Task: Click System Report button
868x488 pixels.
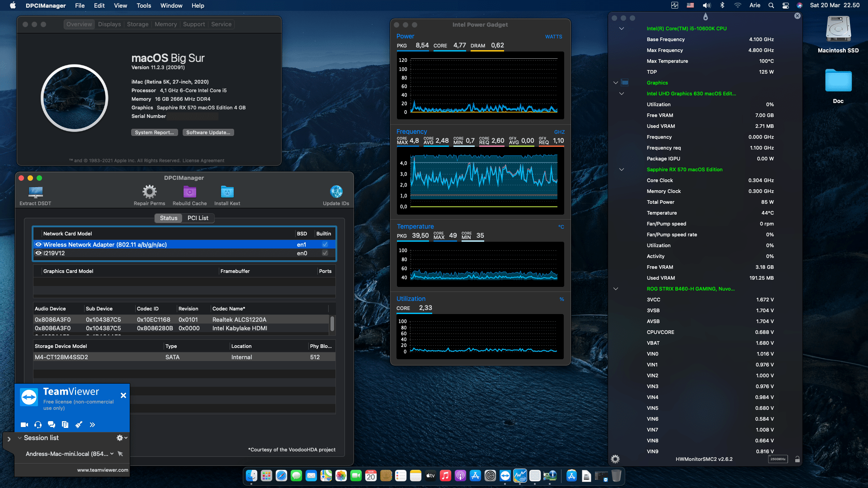Action: tap(154, 132)
